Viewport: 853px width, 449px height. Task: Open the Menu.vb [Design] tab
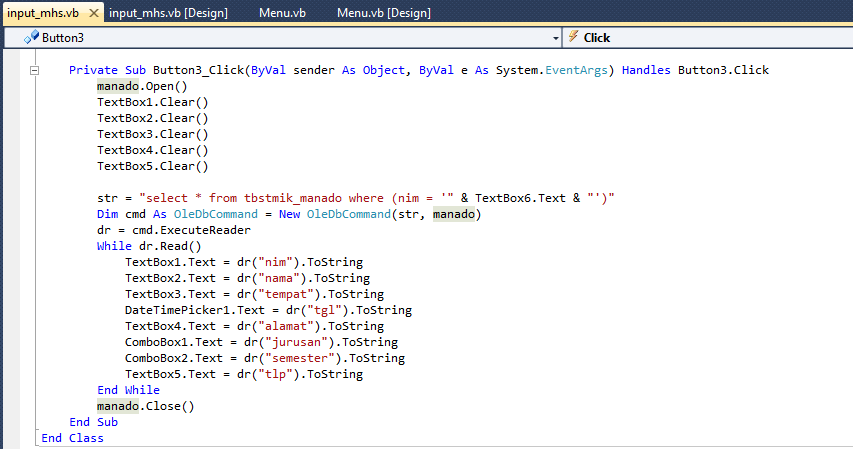tap(384, 13)
